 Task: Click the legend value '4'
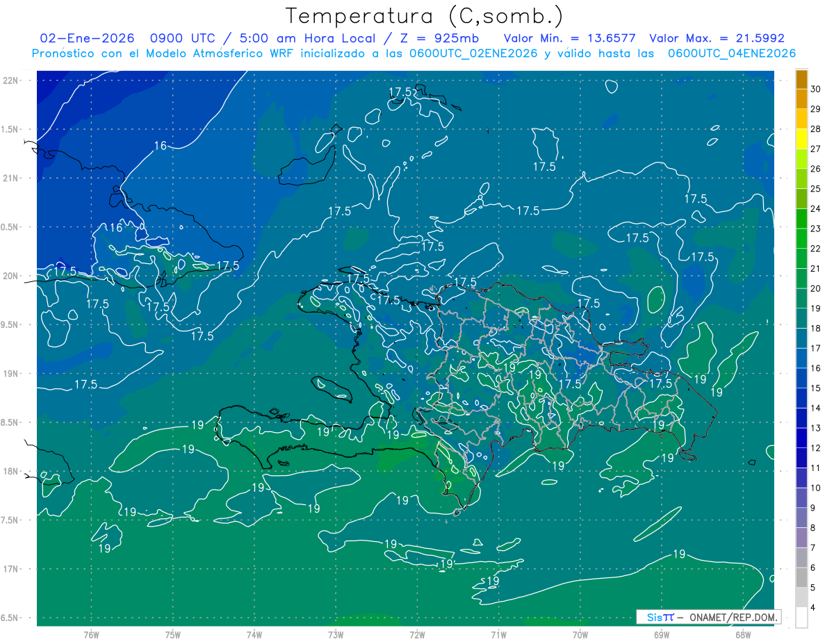(x=814, y=608)
